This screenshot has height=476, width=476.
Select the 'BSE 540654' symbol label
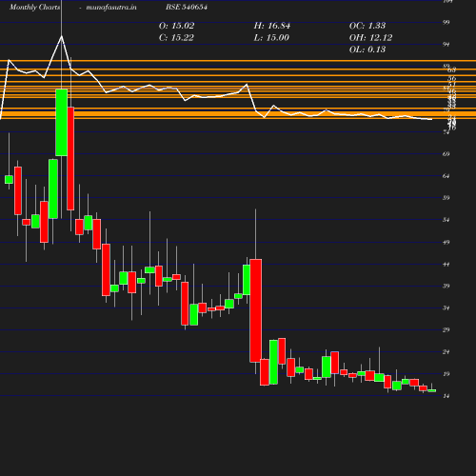point(187,7)
